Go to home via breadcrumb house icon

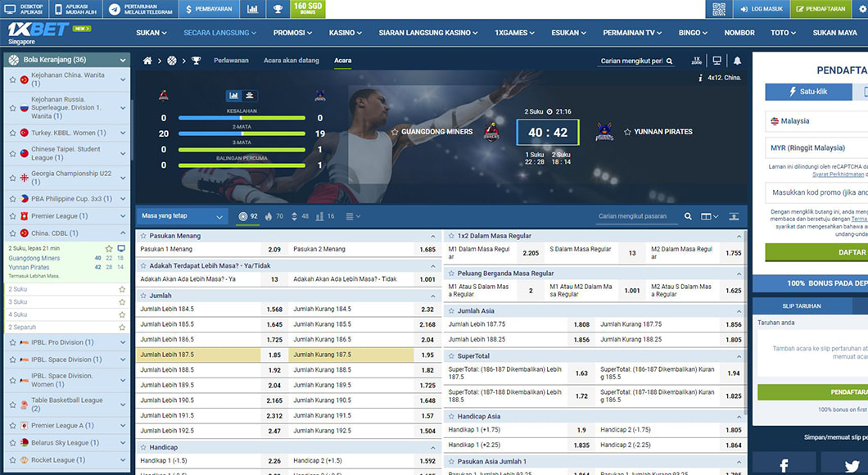pyautogui.click(x=147, y=61)
